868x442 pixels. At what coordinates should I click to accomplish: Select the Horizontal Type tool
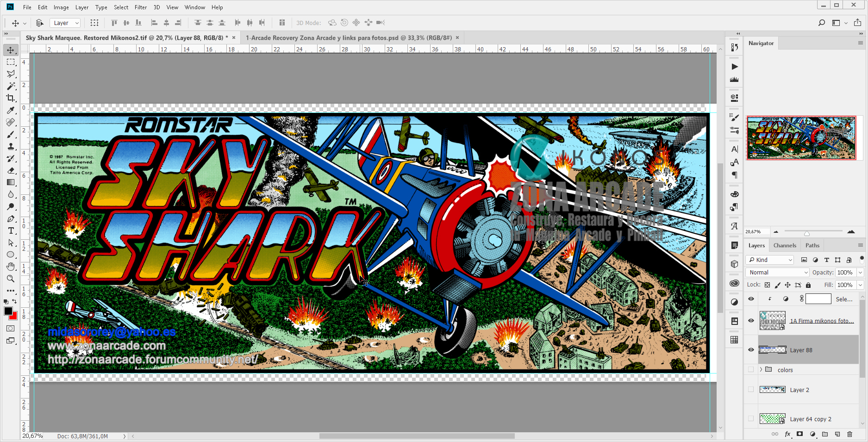coord(11,230)
